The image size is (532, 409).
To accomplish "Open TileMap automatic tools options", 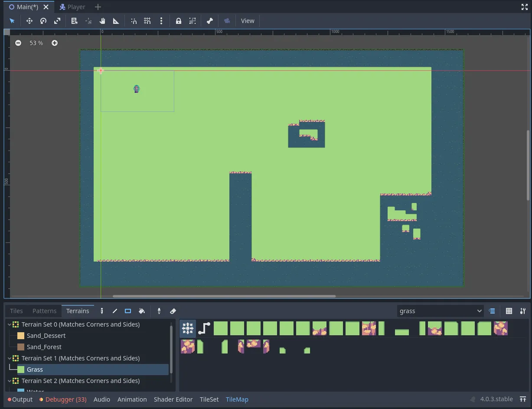I will tap(523, 311).
